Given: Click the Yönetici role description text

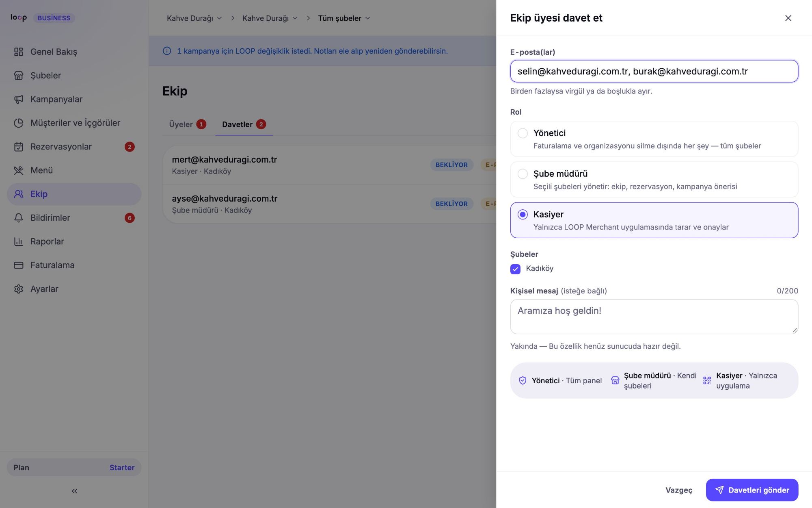Looking at the screenshot, I should coord(647,146).
